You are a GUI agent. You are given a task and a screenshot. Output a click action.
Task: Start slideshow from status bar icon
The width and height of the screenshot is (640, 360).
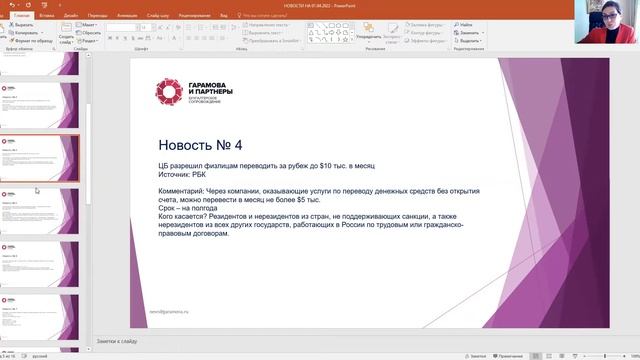575,356
